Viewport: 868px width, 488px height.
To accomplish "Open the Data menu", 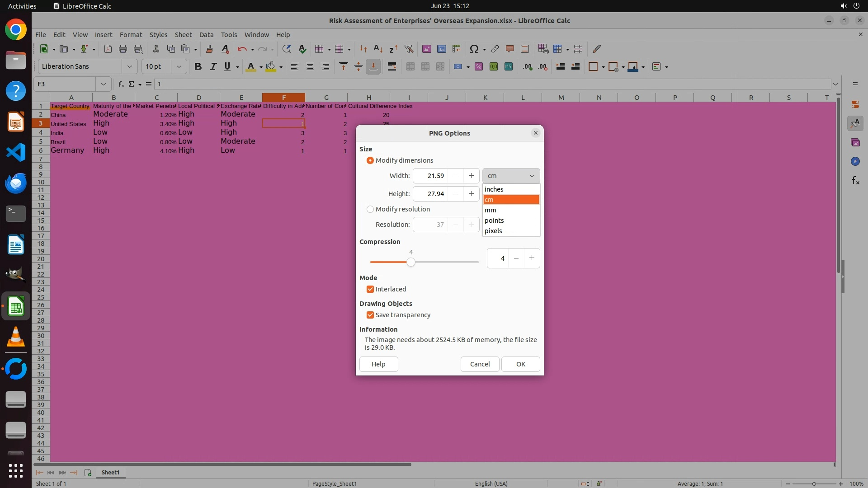I will tap(206, 35).
